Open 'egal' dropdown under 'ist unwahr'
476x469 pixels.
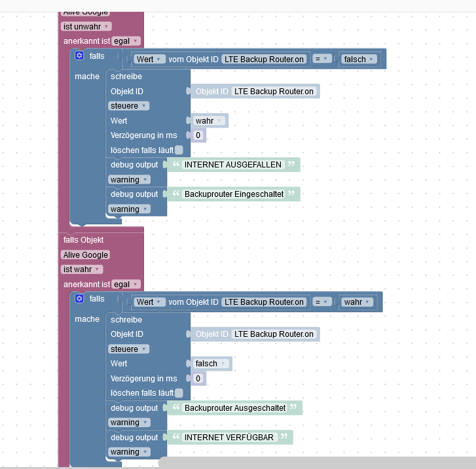coord(126,41)
